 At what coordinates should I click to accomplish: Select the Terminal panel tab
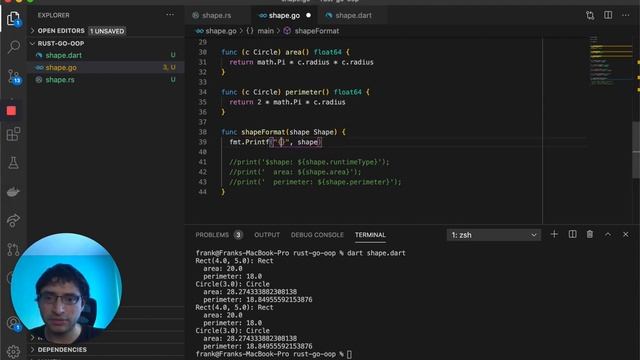pos(370,235)
